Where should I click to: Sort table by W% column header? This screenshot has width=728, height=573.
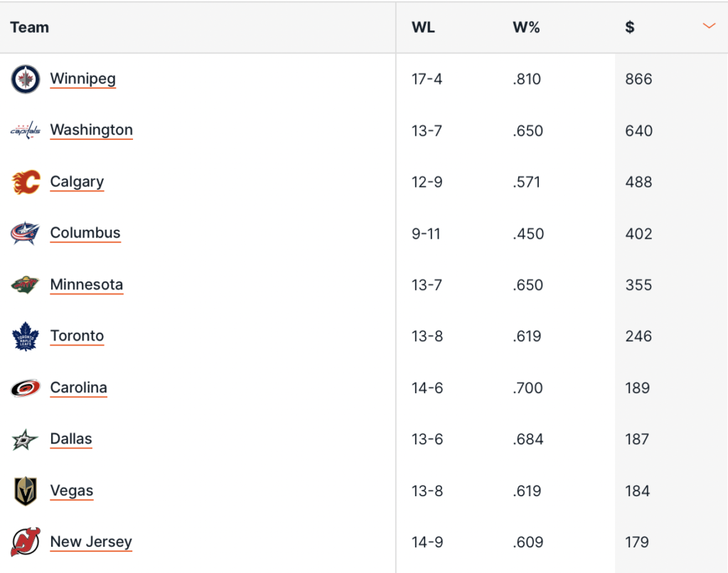pyautogui.click(x=526, y=28)
